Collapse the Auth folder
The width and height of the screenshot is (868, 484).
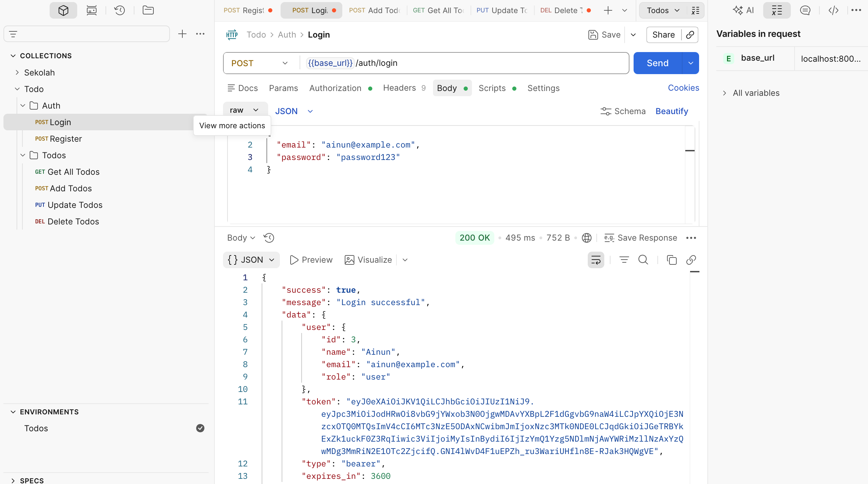click(x=23, y=106)
